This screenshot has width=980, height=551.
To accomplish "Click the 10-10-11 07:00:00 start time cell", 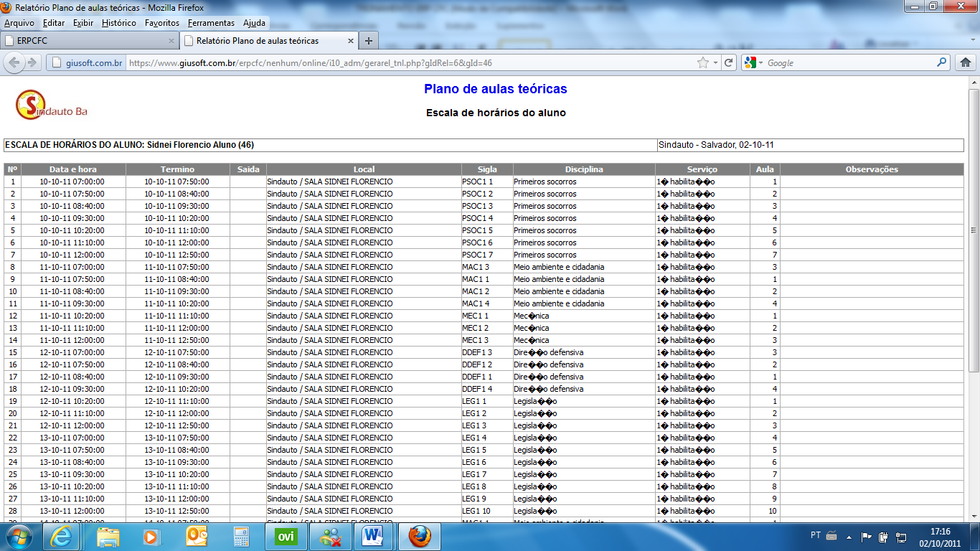I will point(72,182).
